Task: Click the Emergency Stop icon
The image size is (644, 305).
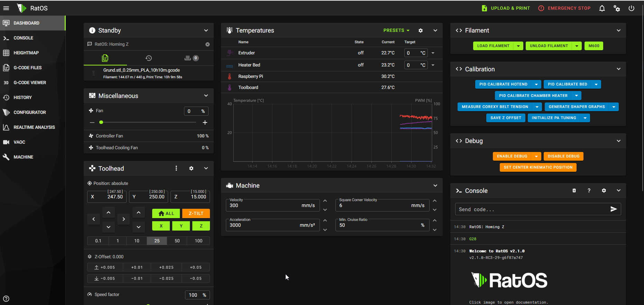Action: [541, 8]
